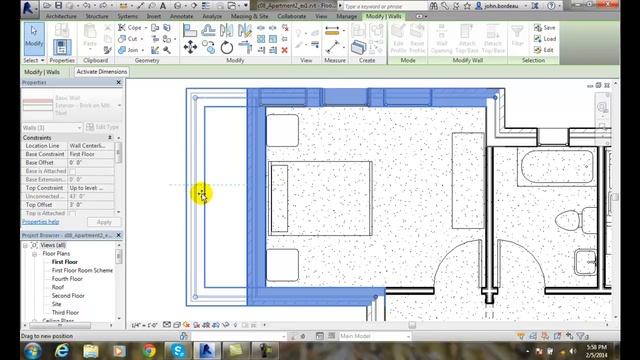Click the Edit Type button
Viewport: 640px width, 360px height.
tap(103, 127)
